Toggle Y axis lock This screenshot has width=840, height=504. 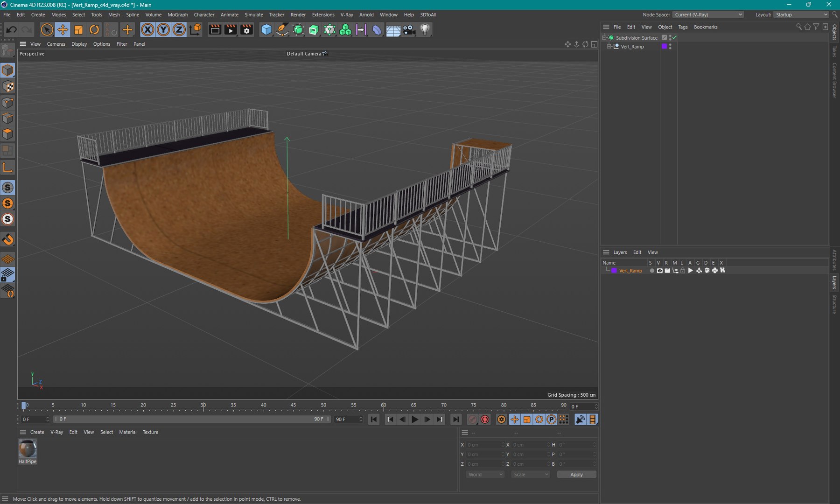163,30
